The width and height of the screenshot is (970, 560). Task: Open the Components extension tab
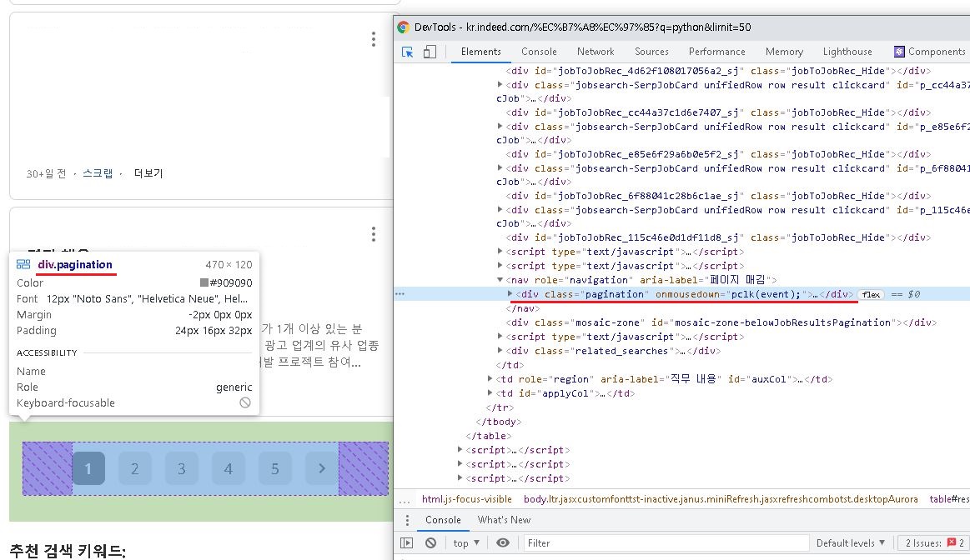929,52
